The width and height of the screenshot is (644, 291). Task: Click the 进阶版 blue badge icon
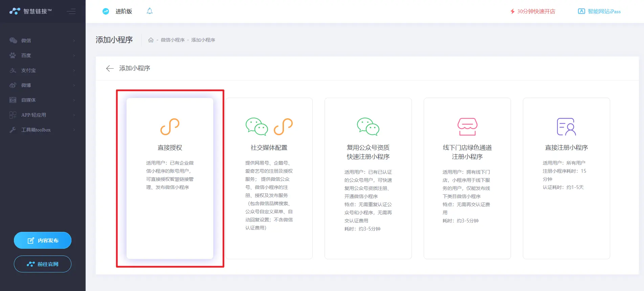(106, 11)
